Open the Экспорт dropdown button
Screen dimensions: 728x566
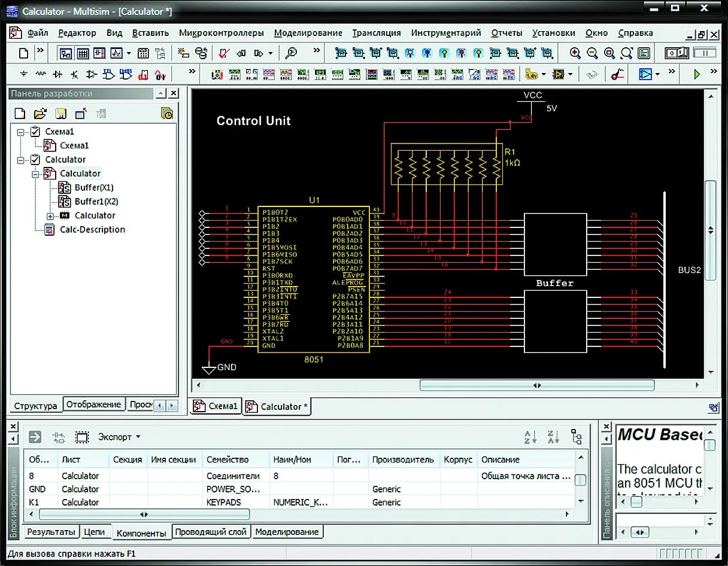click(119, 437)
